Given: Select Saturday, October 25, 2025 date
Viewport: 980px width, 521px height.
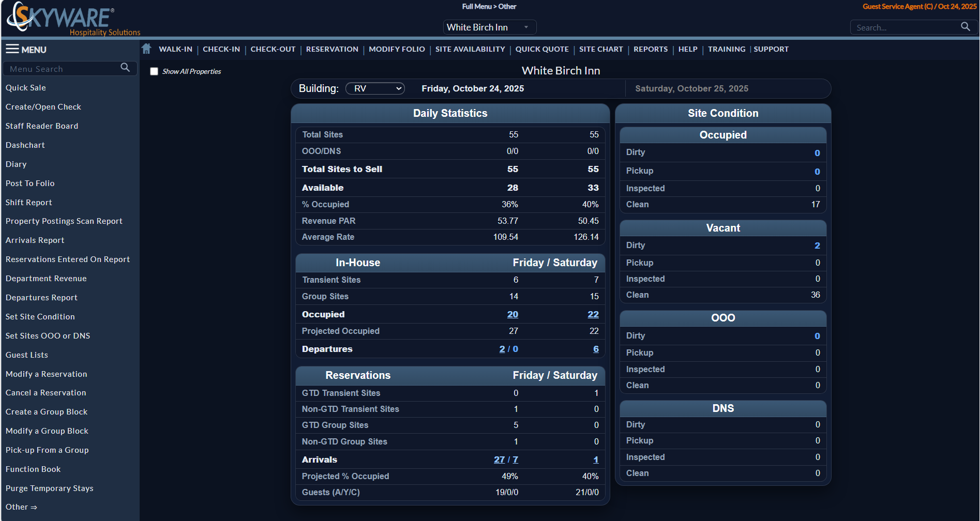Looking at the screenshot, I should [x=691, y=88].
